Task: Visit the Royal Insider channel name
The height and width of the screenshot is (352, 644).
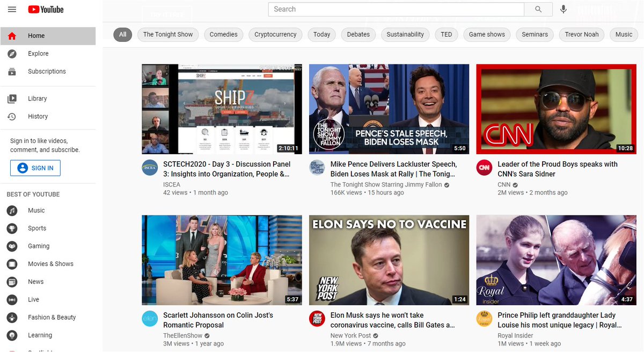Action: point(516,335)
